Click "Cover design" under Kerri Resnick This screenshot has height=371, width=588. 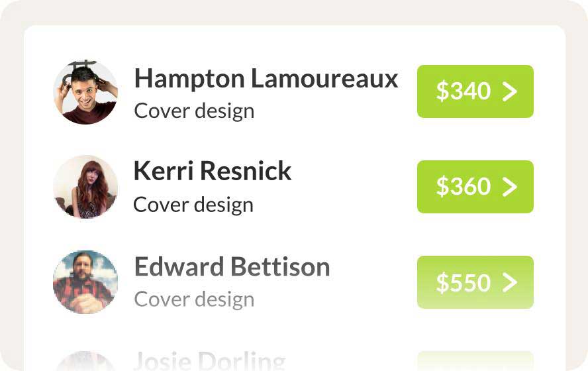pos(193,205)
